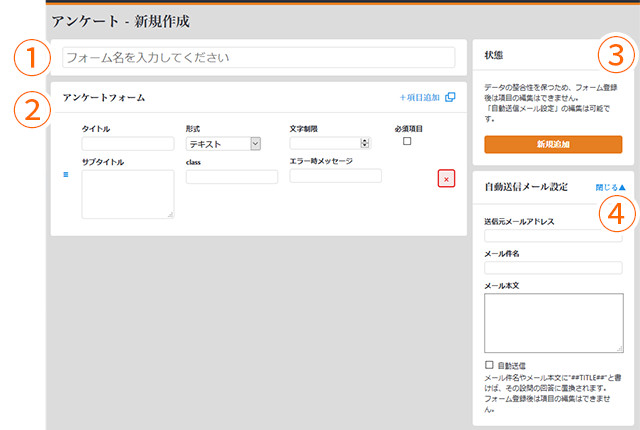Click the エラー時メッセージ input field
The height and width of the screenshot is (430, 640).
[335, 176]
